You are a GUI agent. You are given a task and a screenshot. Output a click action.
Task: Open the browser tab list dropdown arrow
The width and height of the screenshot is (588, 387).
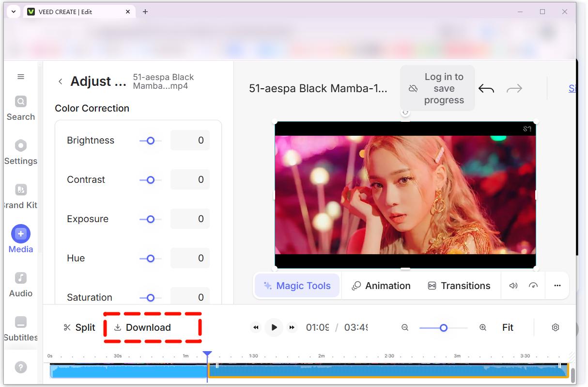[14, 12]
